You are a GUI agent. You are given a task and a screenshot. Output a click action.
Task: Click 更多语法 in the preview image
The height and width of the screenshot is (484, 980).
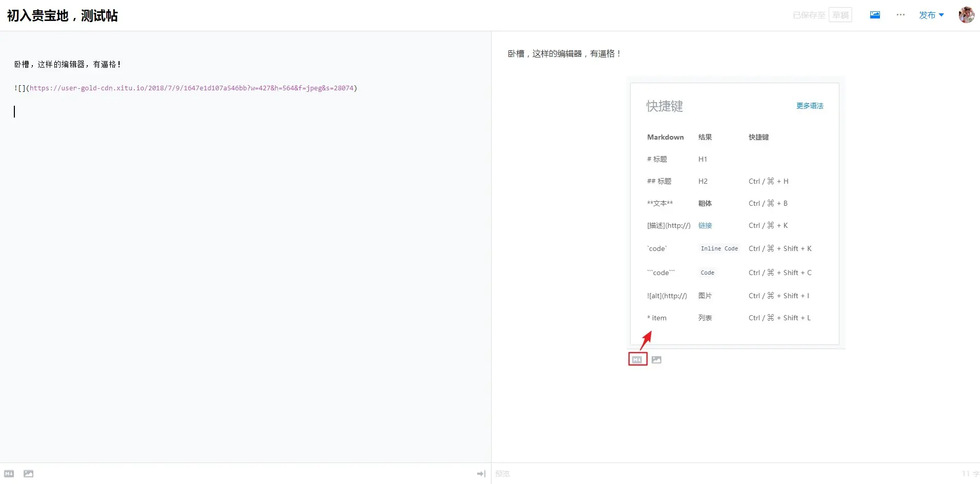[810, 106]
